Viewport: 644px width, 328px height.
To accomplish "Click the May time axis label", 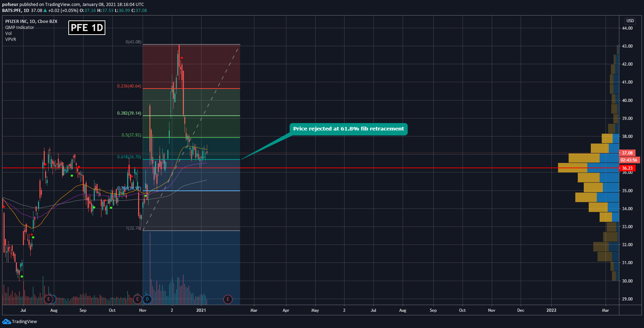I will 315,310.
